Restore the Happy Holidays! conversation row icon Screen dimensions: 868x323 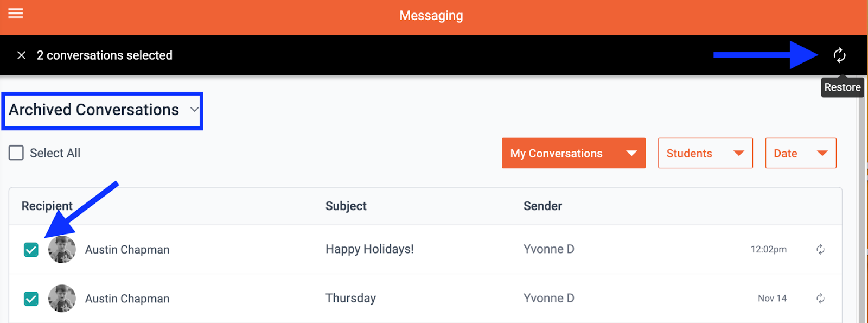click(x=820, y=250)
